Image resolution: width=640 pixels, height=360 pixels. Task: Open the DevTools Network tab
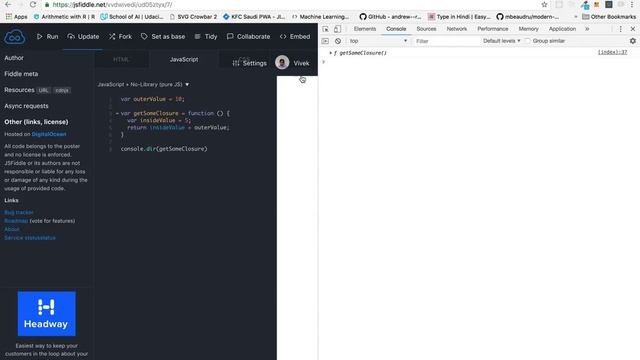pyautogui.click(x=457, y=29)
